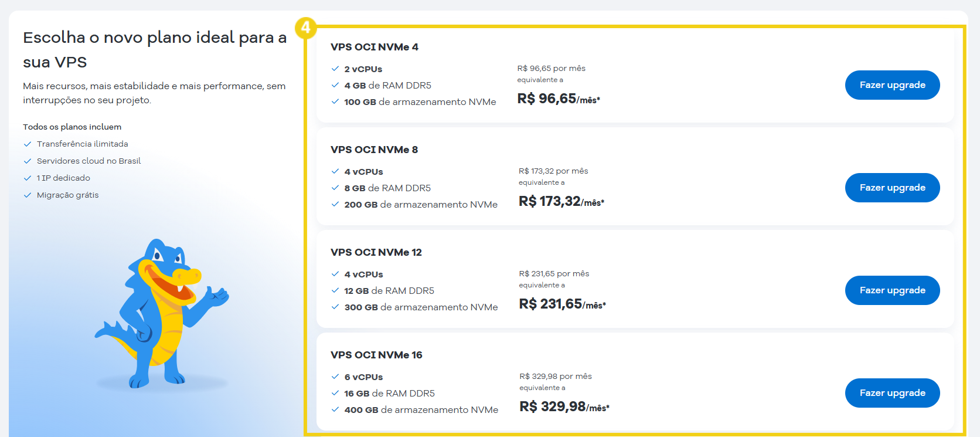Click the VPS OCI NVMe 4 plan title
Viewport: 980px width, 437px height.
[x=375, y=47]
